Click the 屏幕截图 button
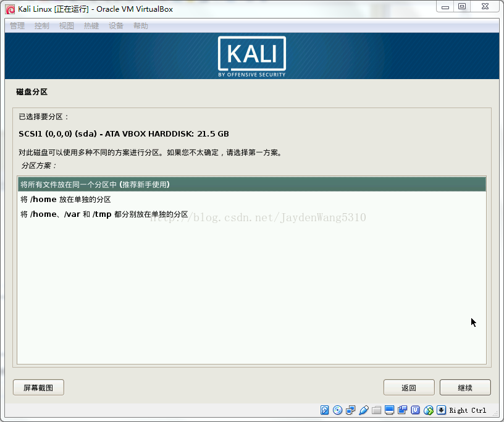This screenshot has height=422, width=504. point(38,387)
